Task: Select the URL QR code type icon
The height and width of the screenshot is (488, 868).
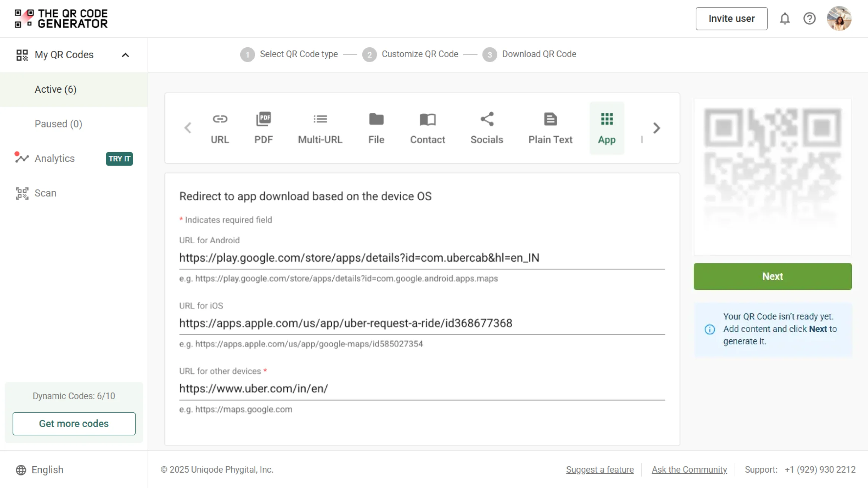Action: (x=220, y=119)
